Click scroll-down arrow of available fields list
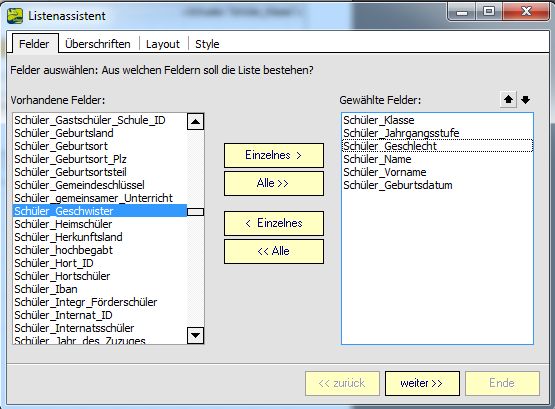This screenshot has width=555, height=409. [x=195, y=335]
